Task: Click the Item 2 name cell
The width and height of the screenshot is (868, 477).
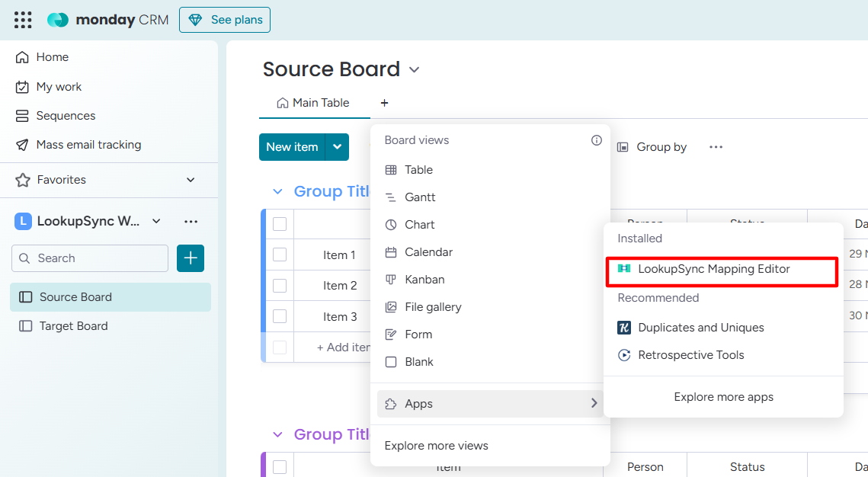Action: click(x=340, y=286)
